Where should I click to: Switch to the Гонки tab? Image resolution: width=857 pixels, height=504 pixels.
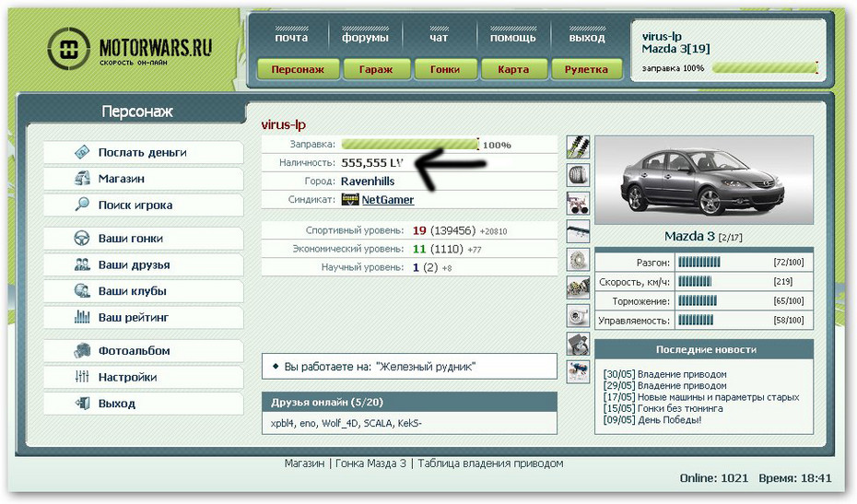[x=445, y=69]
